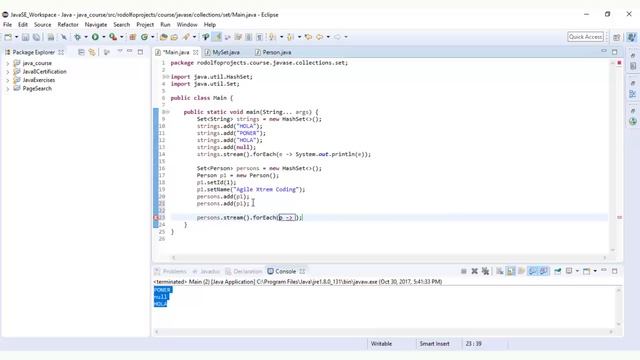
Task: Click the Open Perspective icon
Action: point(617,37)
